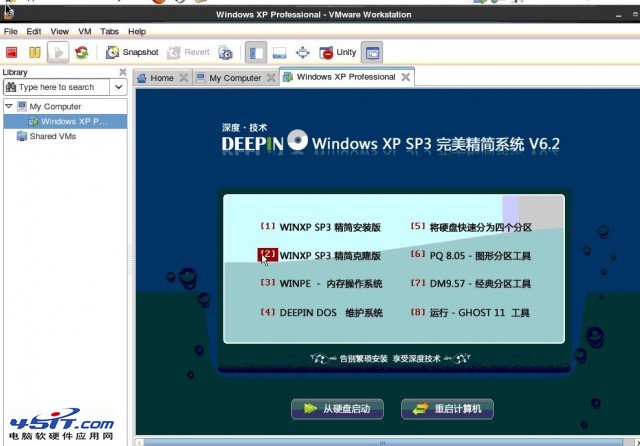640x446 pixels.
Task: Take a Snapshot of the VM
Action: pos(132,52)
